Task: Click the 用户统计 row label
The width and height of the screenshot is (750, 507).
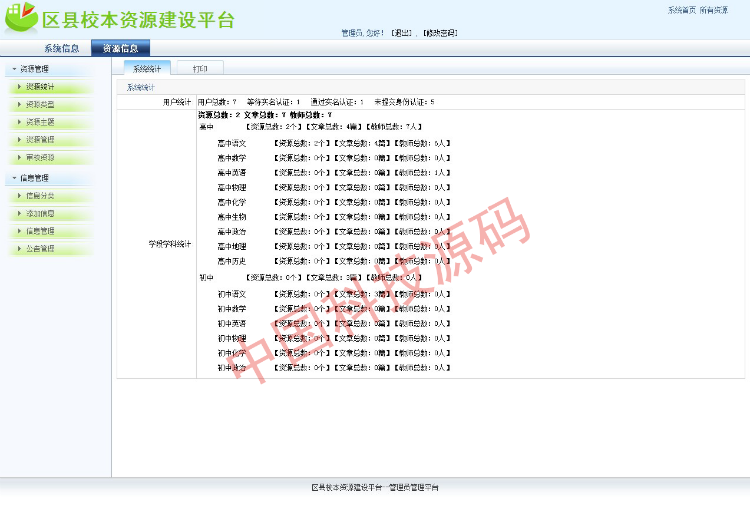Action: click(176, 102)
